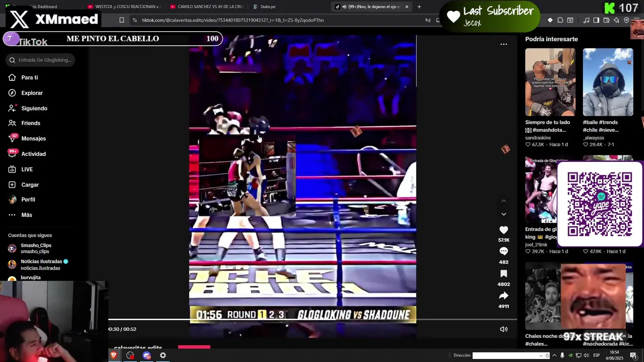Open video three-dots options menu
Image resolution: width=644 pixels, height=362 pixels.
click(x=504, y=44)
